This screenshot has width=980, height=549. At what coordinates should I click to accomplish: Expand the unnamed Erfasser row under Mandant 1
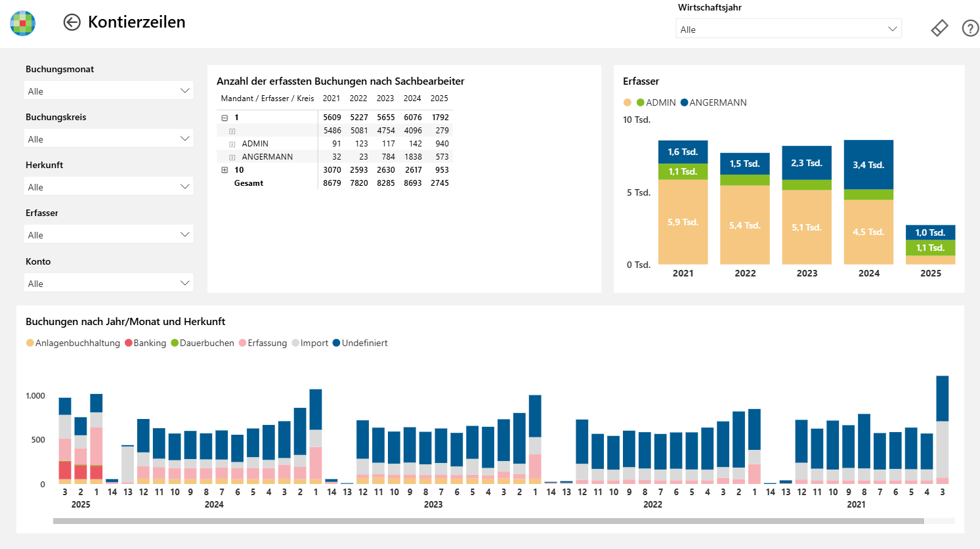232,131
